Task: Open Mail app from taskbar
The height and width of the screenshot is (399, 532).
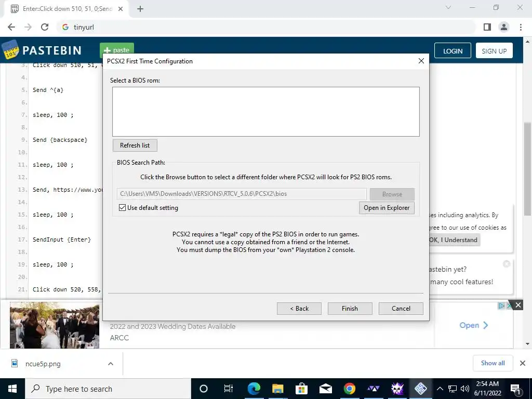Action: coord(325,389)
